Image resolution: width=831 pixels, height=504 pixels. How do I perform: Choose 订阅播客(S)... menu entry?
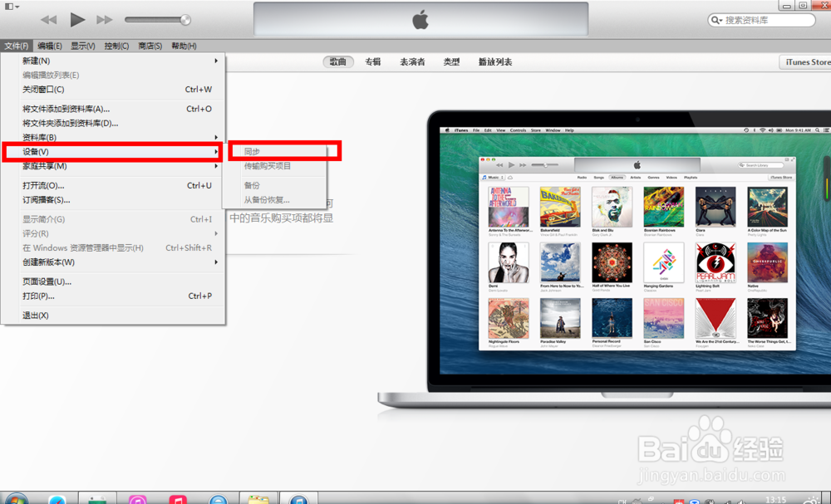(113, 200)
